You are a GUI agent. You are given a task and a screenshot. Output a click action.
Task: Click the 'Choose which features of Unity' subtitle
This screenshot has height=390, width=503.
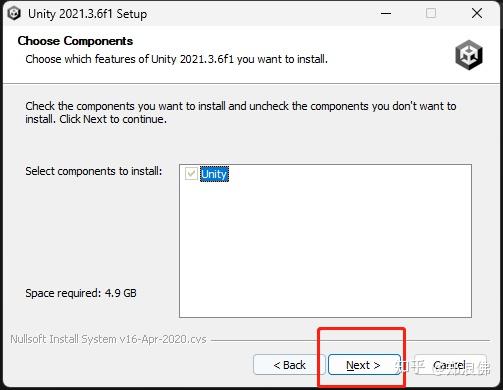[176, 59]
